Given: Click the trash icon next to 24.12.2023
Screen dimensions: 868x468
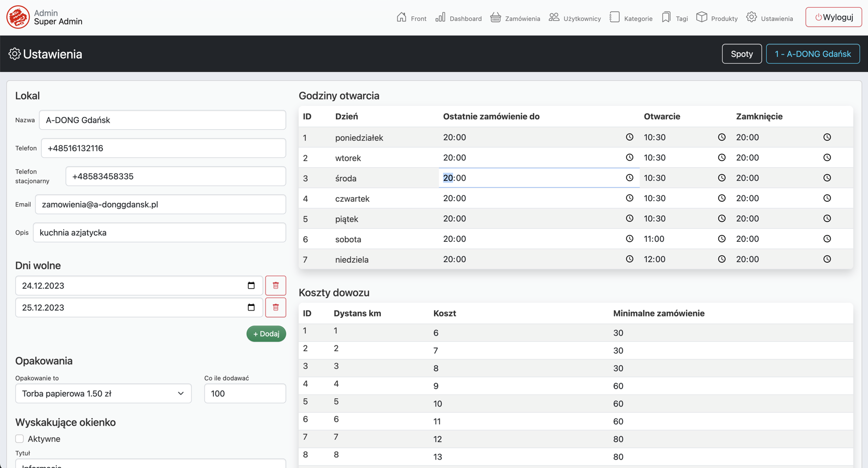Looking at the screenshot, I should click(x=275, y=286).
